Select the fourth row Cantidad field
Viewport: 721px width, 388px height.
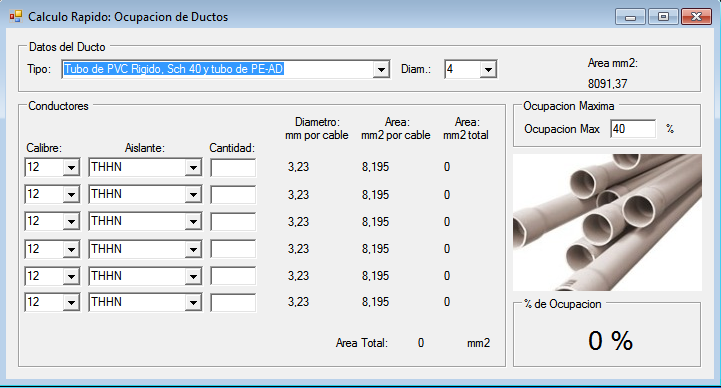pos(233,249)
